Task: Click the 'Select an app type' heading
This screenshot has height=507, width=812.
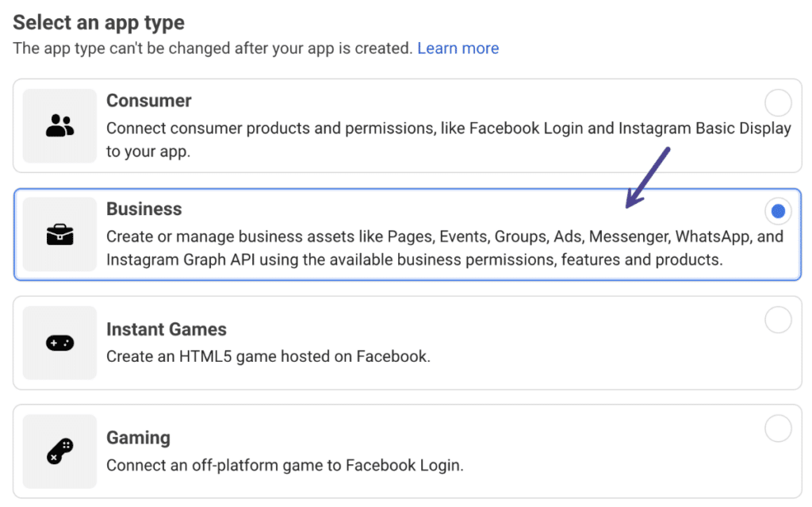Action: [x=98, y=23]
